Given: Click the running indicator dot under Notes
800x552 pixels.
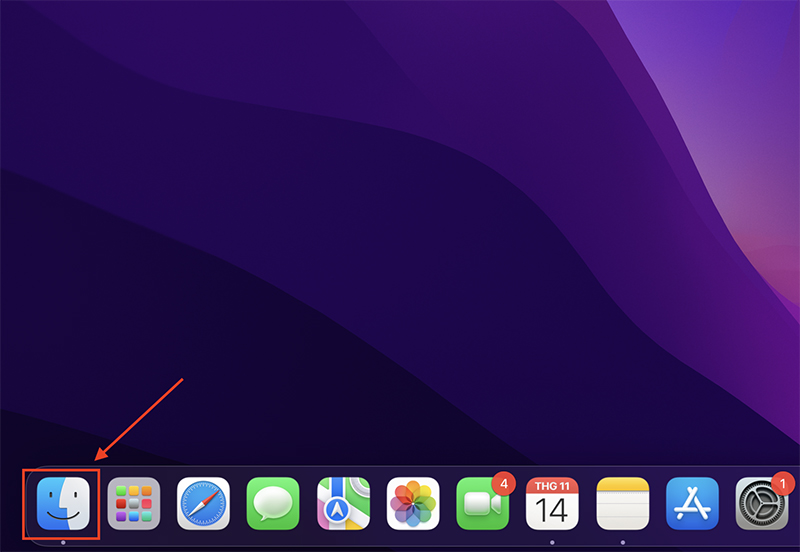Looking at the screenshot, I should [x=622, y=542].
